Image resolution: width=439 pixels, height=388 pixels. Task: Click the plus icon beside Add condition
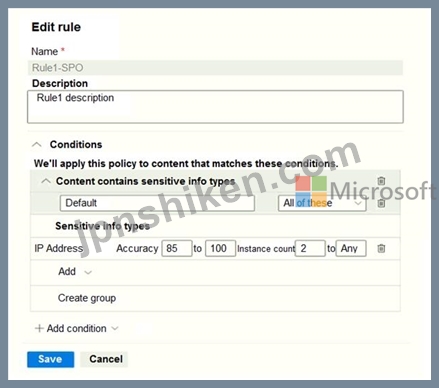pos(39,328)
